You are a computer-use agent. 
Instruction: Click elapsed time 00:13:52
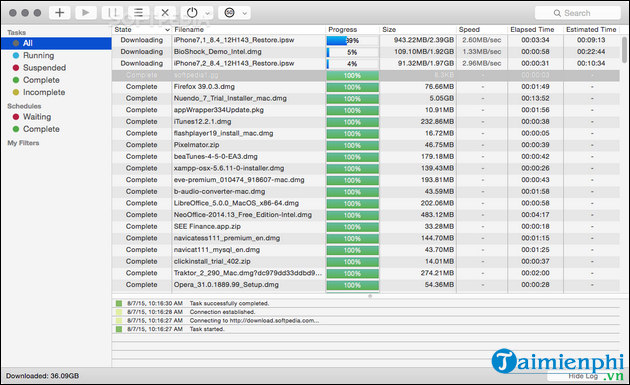click(535, 98)
